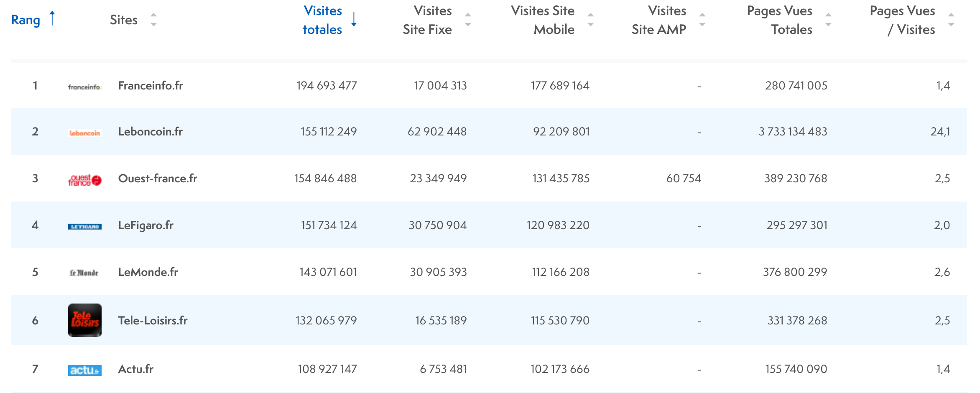Sort by the Visites Site AMP header
This screenshot has width=980, height=393.
658,20
